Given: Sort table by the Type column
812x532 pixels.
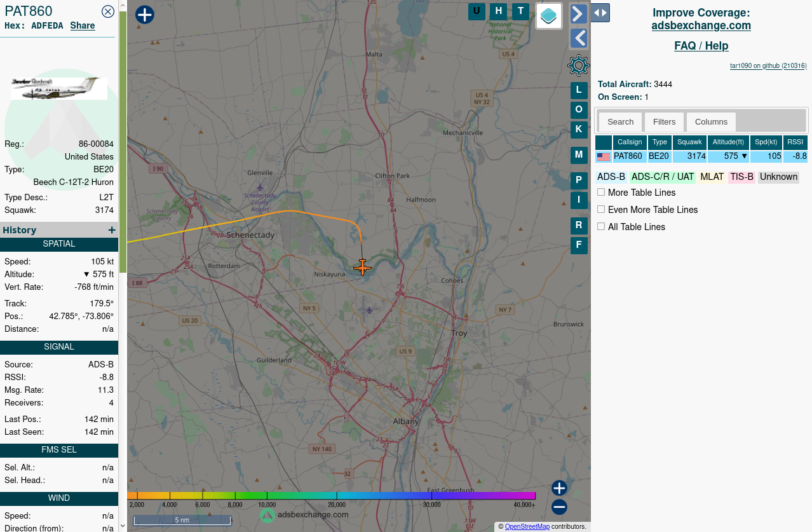Looking at the screenshot, I should tap(660, 142).
